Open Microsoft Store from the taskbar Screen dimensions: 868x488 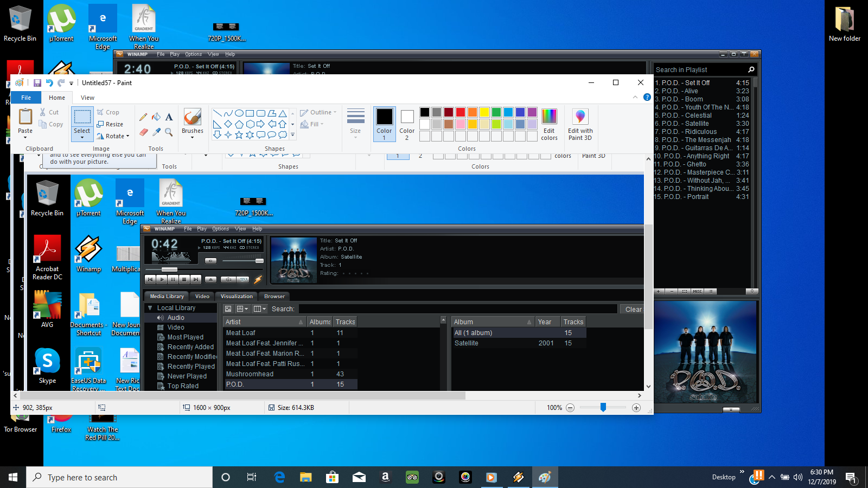[332, 477]
